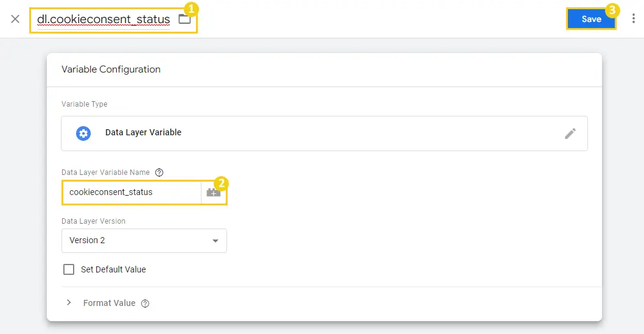The width and height of the screenshot is (644, 334).
Task: Click the Variable Configuration heading
Action: [111, 69]
